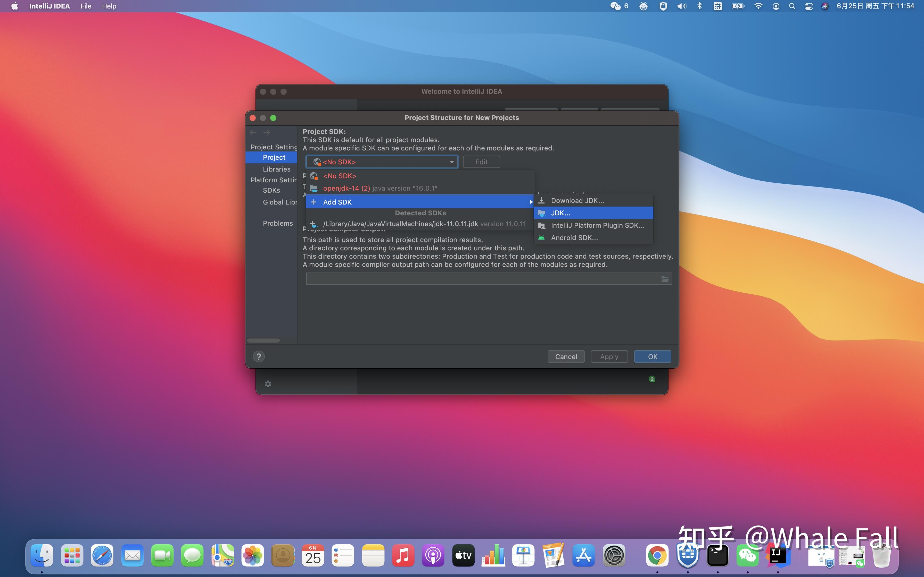
Task: Click the back navigation arrow
Action: [253, 132]
